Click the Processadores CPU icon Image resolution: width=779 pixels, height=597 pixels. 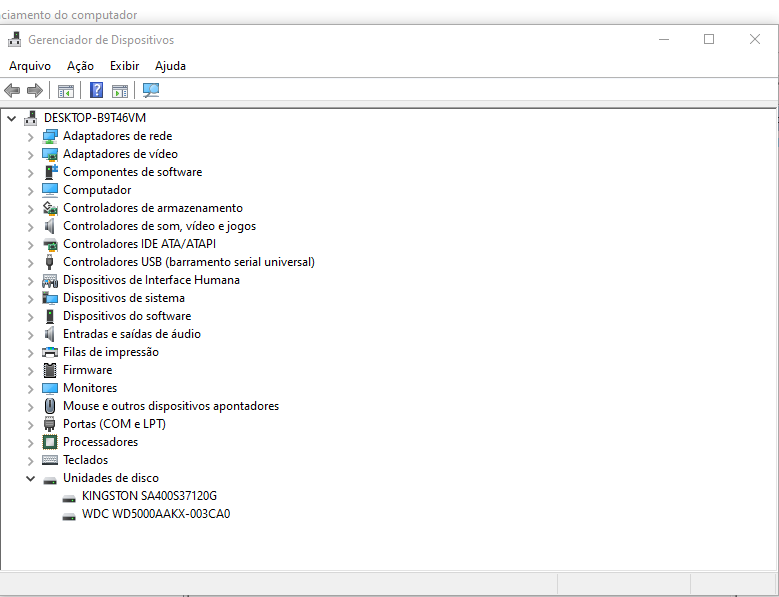pyautogui.click(x=50, y=442)
